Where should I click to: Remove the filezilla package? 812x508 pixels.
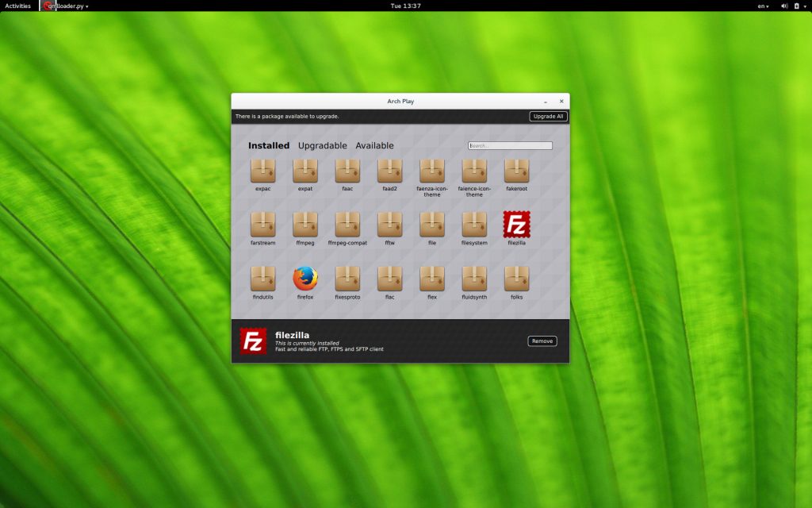coord(542,341)
